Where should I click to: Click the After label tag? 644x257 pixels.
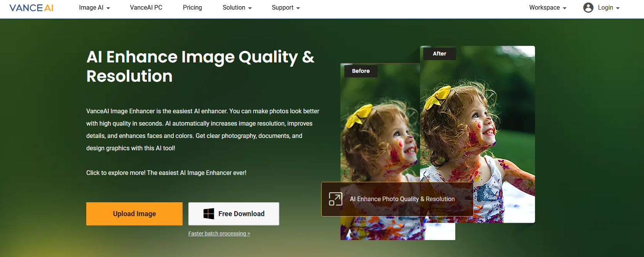[x=439, y=54]
